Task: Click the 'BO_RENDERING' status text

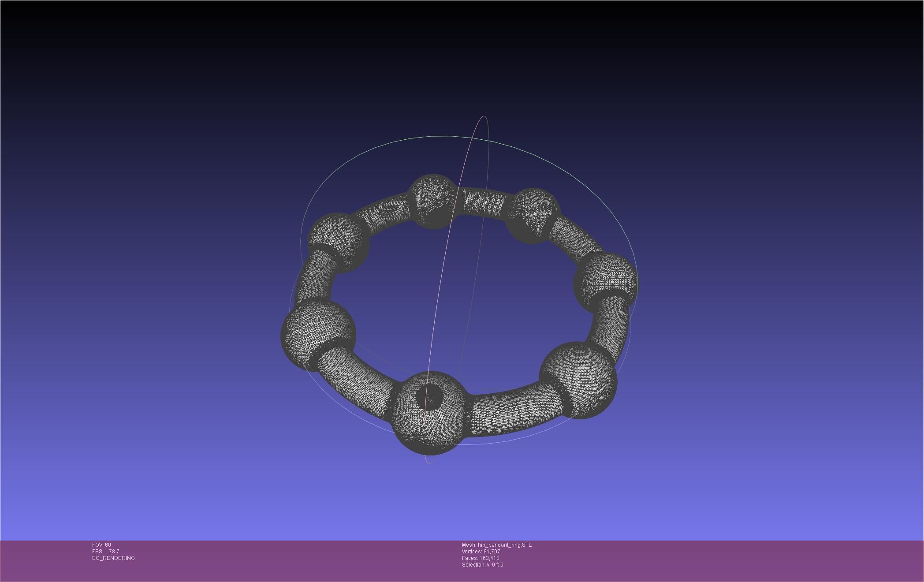Action: click(x=113, y=558)
